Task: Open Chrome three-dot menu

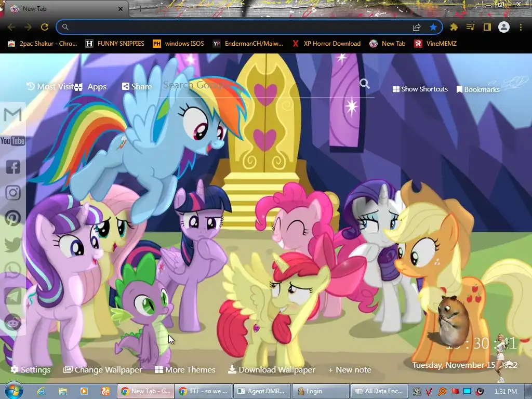Action: coord(521,27)
